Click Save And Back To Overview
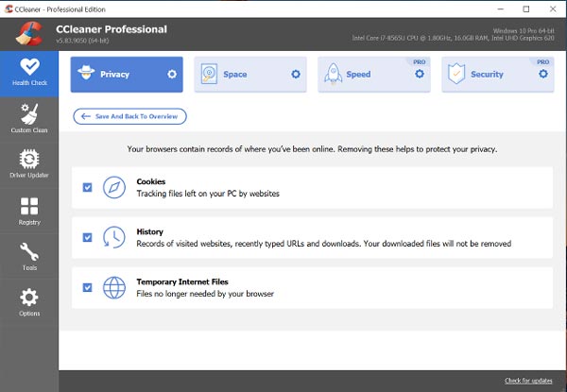This screenshot has width=567, height=392. [129, 116]
